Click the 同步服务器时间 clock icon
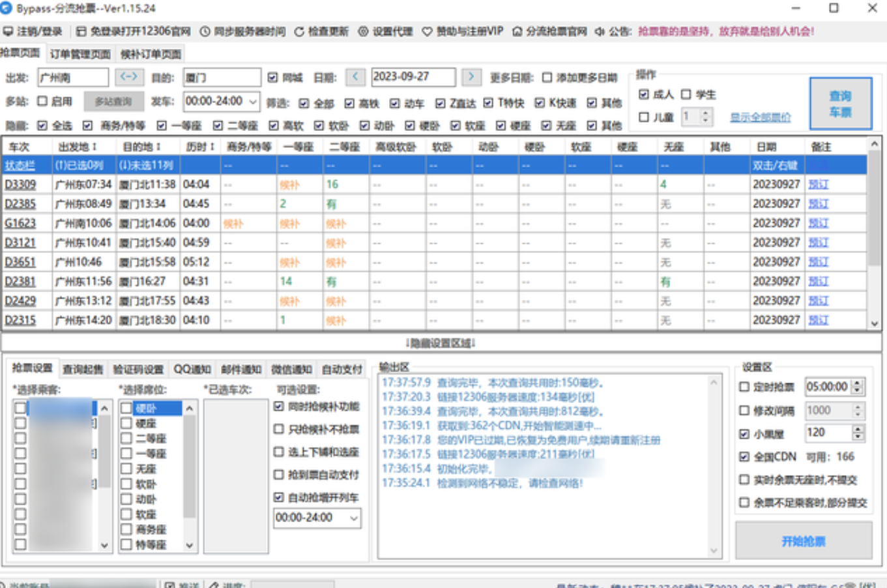887x588 pixels. pyautogui.click(x=205, y=31)
